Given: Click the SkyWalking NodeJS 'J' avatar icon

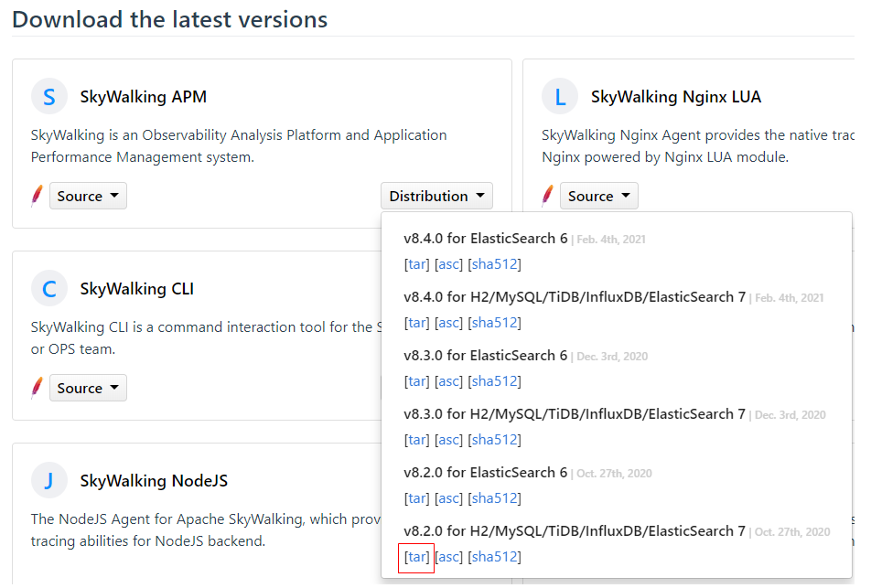Looking at the screenshot, I should 49,480.
